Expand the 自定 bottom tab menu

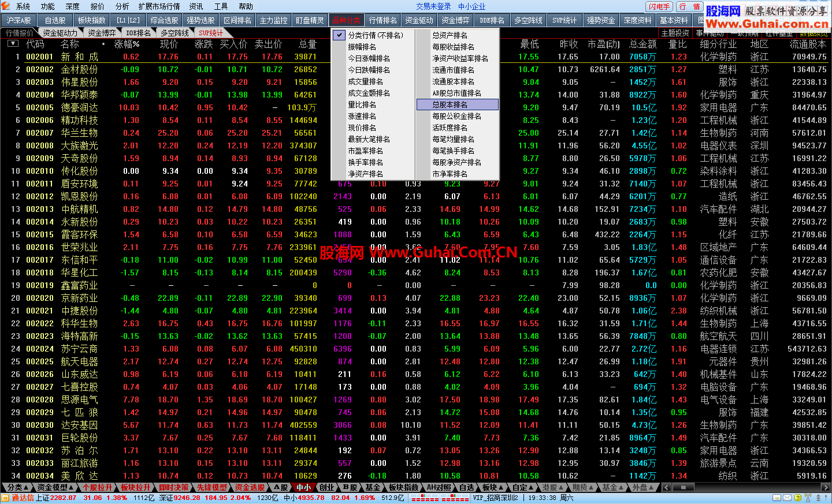click(523, 488)
